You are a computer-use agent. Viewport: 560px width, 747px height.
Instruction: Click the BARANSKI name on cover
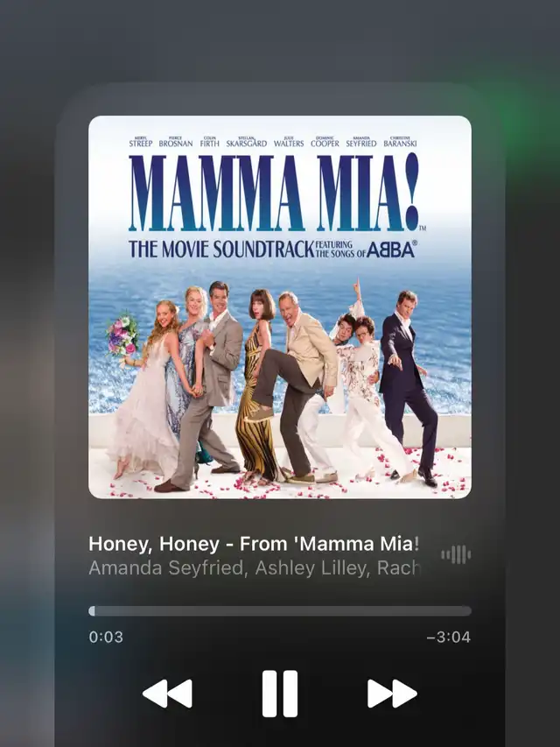click(400, 142)
